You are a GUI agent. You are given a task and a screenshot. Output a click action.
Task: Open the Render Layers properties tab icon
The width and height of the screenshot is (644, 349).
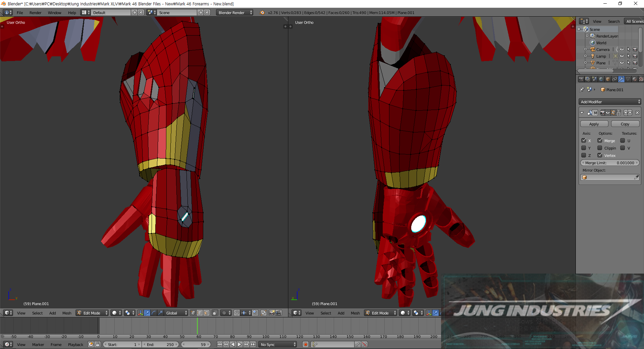click(588, 79)
